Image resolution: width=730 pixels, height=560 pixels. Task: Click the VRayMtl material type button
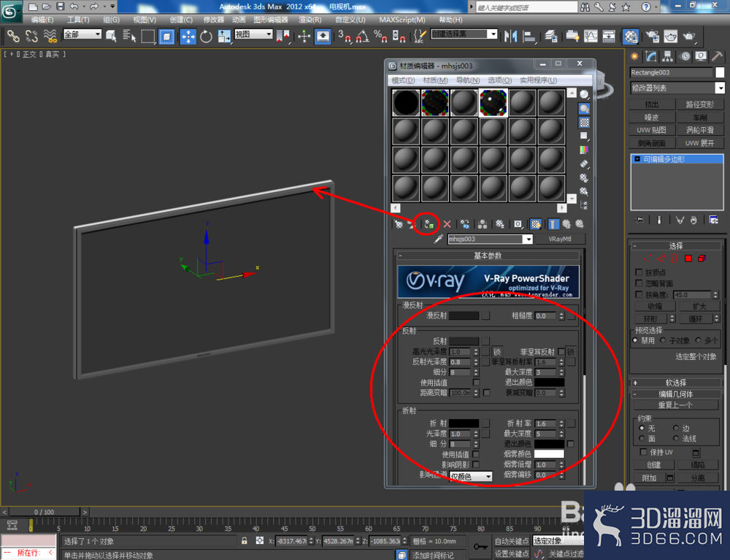560,239
